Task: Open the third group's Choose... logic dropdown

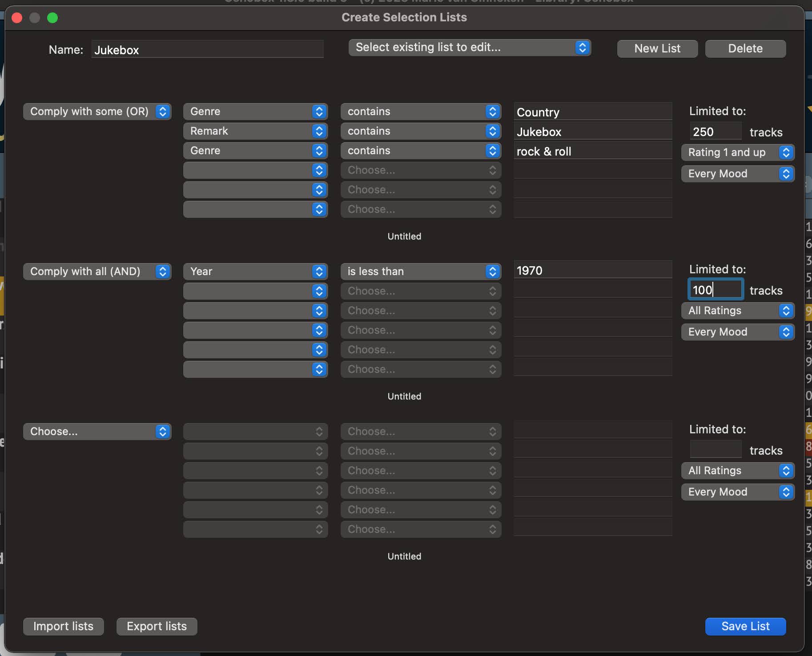Action: [x=97, y=432]
